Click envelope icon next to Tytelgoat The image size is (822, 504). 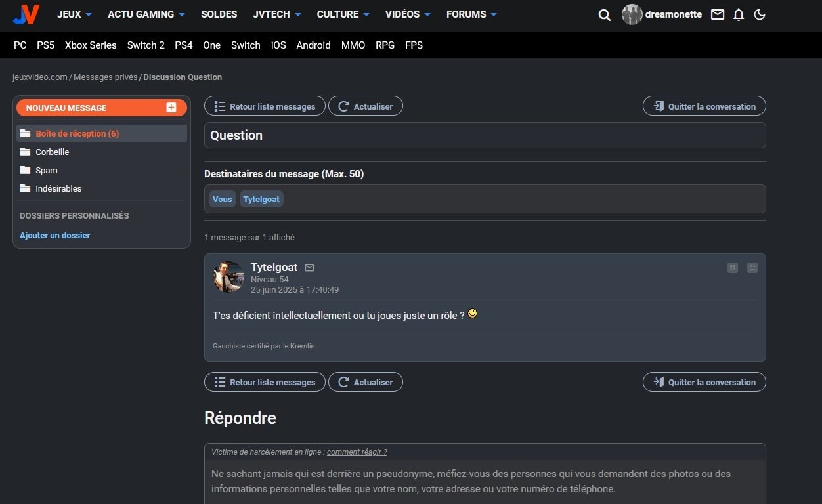point(310,268)
